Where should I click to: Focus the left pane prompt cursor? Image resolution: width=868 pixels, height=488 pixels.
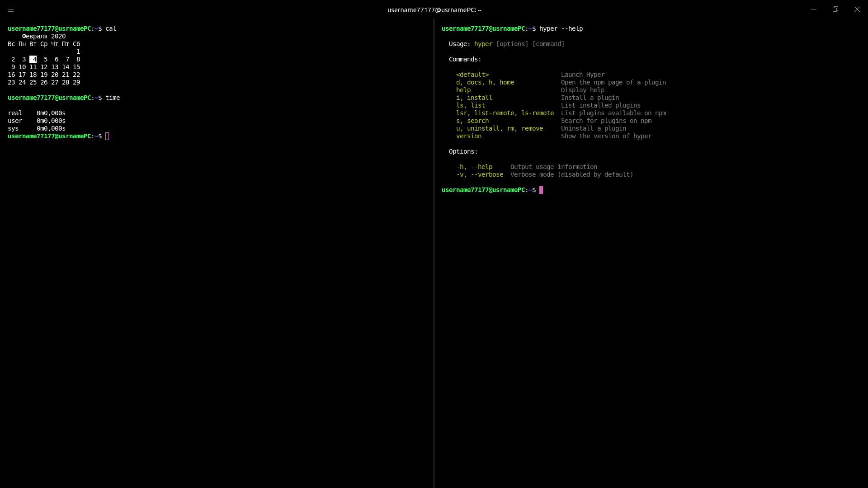point(107,136)
